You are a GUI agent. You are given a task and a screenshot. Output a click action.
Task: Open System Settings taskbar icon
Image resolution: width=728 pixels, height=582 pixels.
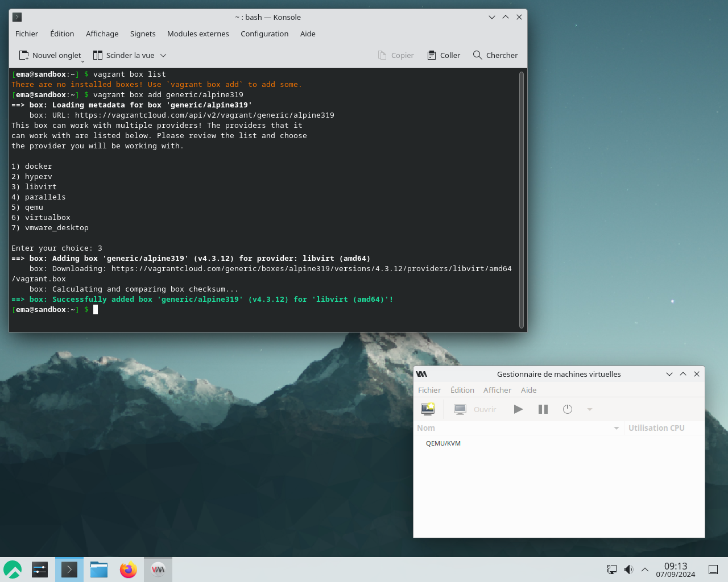pyautogui.click(x=40, y=569)
